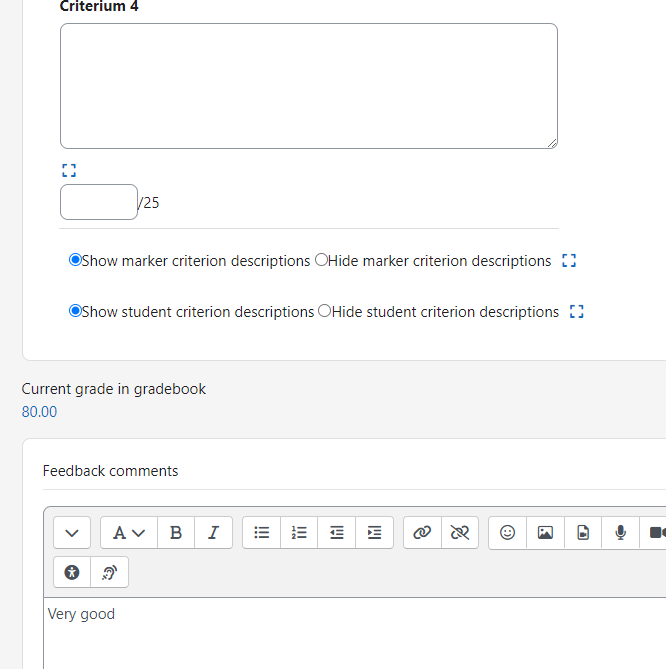Image resolution: width=666 pixels, height=669 pixels.
Task: Click fullscreen icon beside marker criterion descriptions
Action: click(x=569, y=260)
